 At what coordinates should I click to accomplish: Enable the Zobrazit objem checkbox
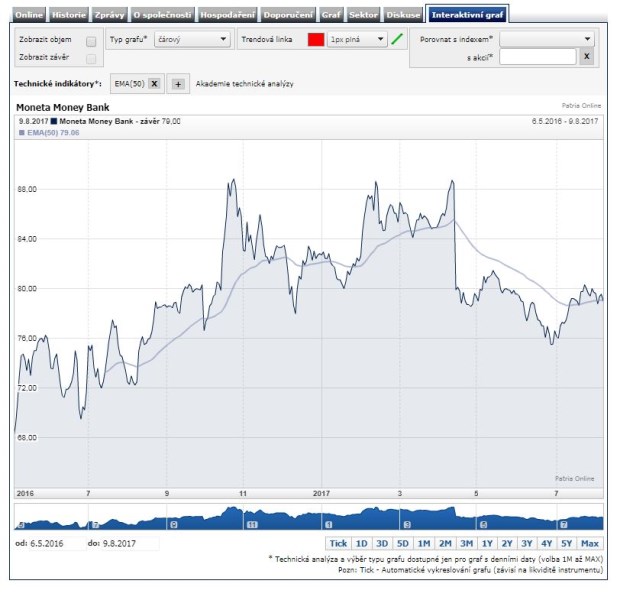92,41
